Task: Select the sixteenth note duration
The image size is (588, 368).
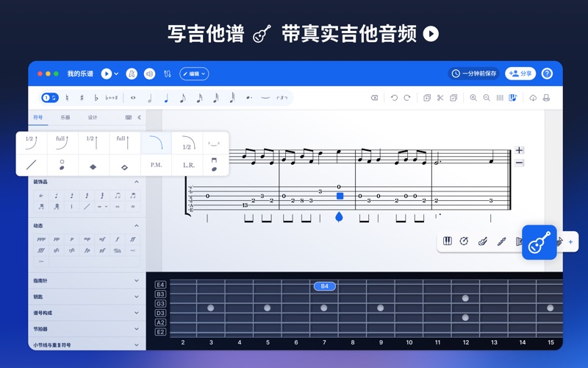Action: [x=199, y=98]
